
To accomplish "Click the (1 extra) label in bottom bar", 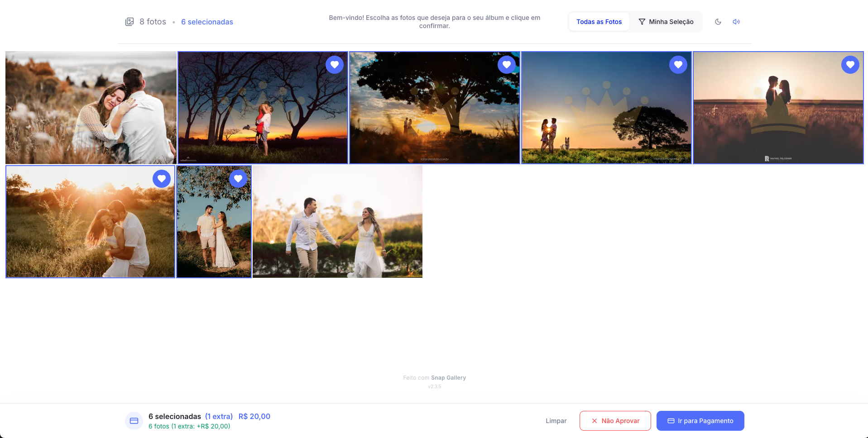I will coord(219,416).
